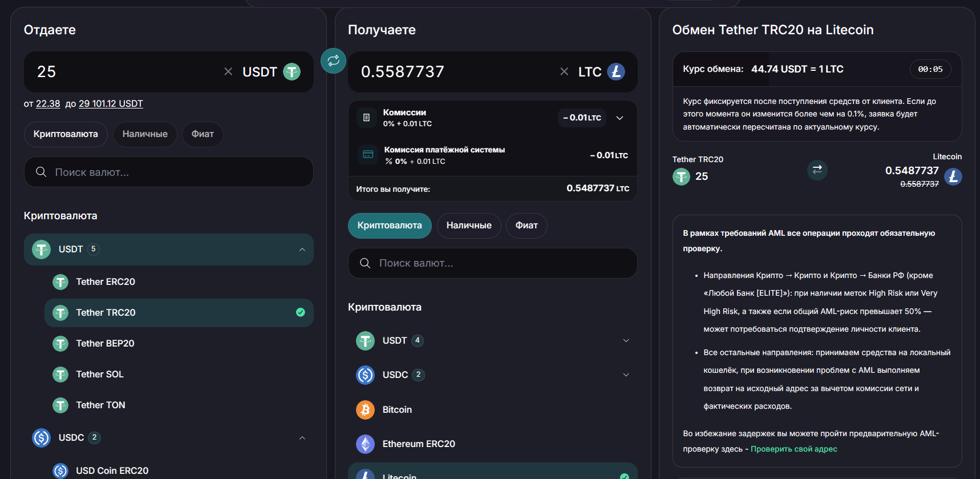The image size is (980, 479).
Task: Select the Наличные tab in receive panel
Action: [x=469, y=226]
